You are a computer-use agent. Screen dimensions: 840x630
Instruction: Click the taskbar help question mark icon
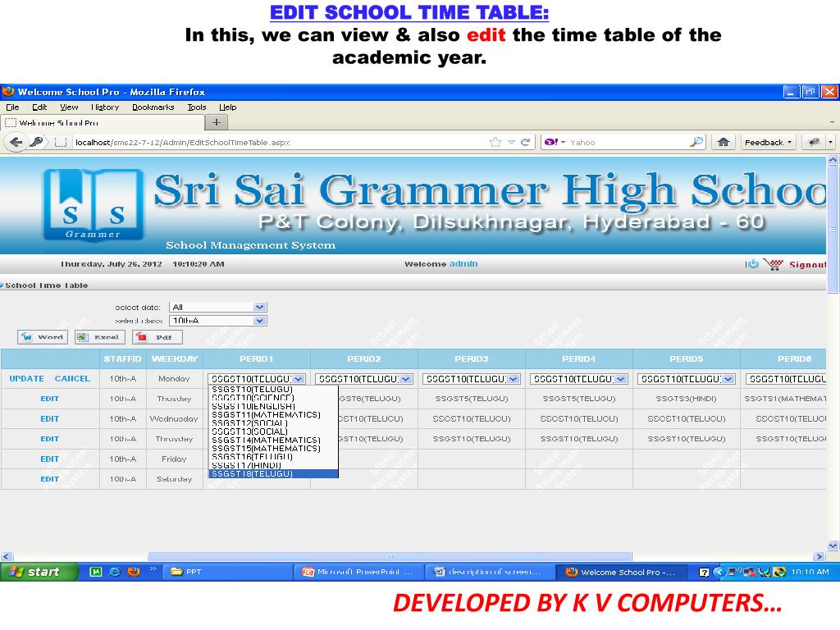704,572
